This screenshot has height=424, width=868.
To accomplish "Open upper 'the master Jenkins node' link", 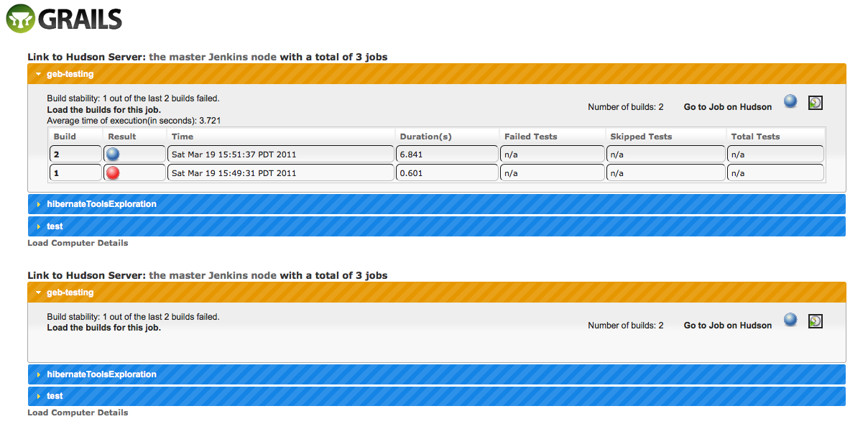I will (213, 57).
